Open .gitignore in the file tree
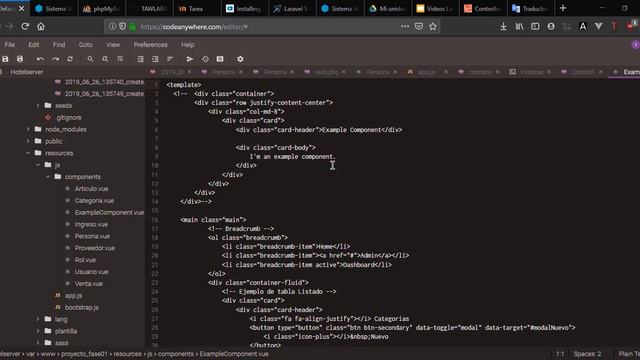This screenshot has height=360, width=640. tap(69, 118)
